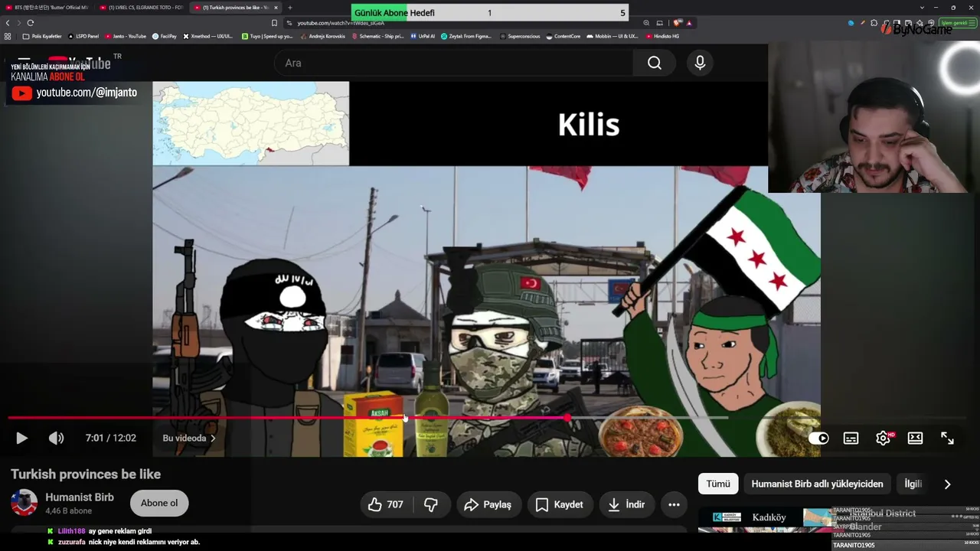Image resolution: width=980 pixels, height=551 pixels.
Task: Turn on subtitles/captions in the player
Action: click(x=851, y=439)
